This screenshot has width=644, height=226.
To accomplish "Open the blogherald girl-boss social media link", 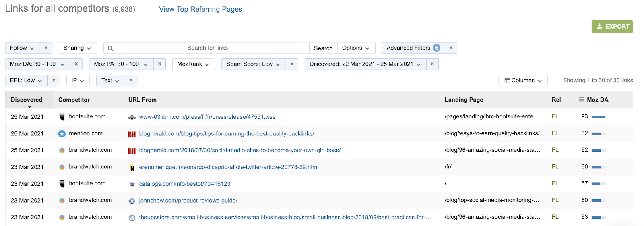I will point(240,150).
